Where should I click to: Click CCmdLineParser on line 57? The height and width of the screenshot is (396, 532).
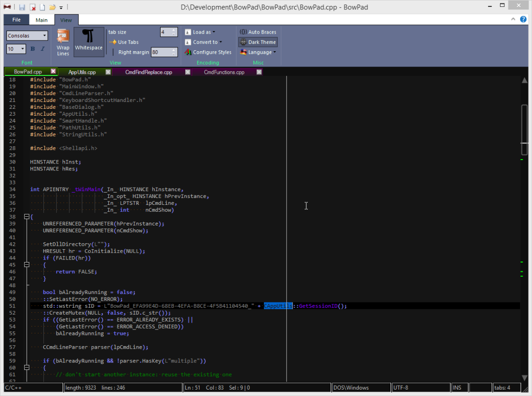(65, 347)
